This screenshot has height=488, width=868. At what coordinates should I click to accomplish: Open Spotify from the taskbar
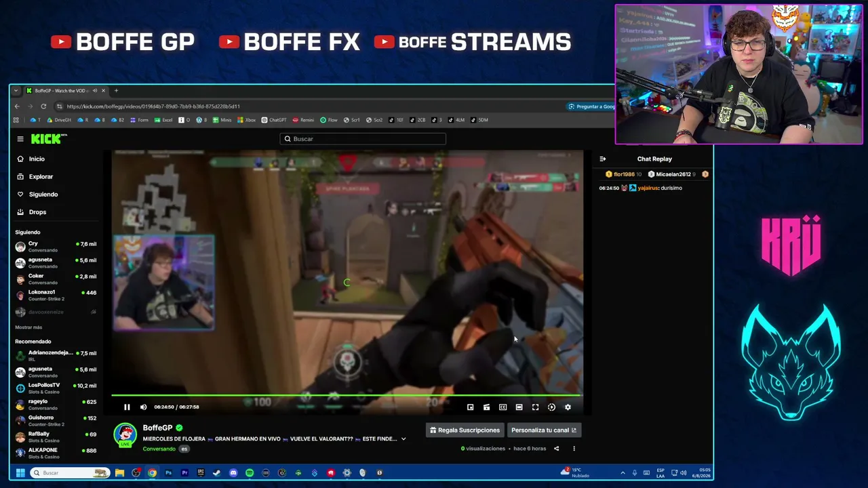(x=250, y=473)
